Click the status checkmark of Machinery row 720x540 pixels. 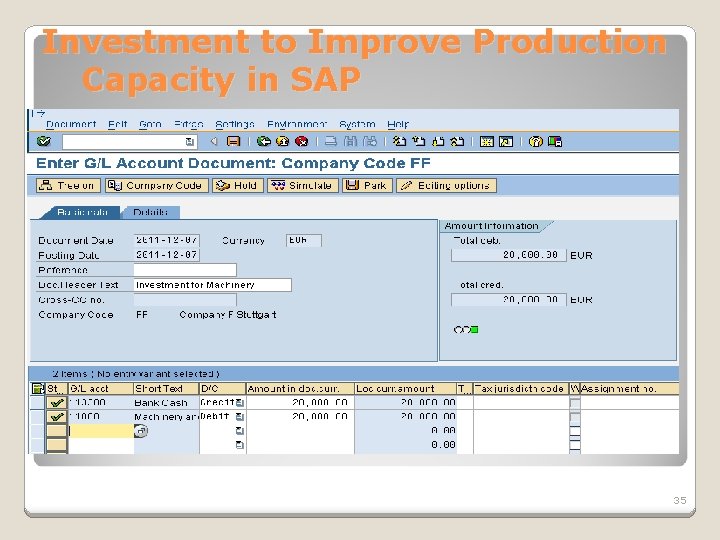[x=56, y=417]
